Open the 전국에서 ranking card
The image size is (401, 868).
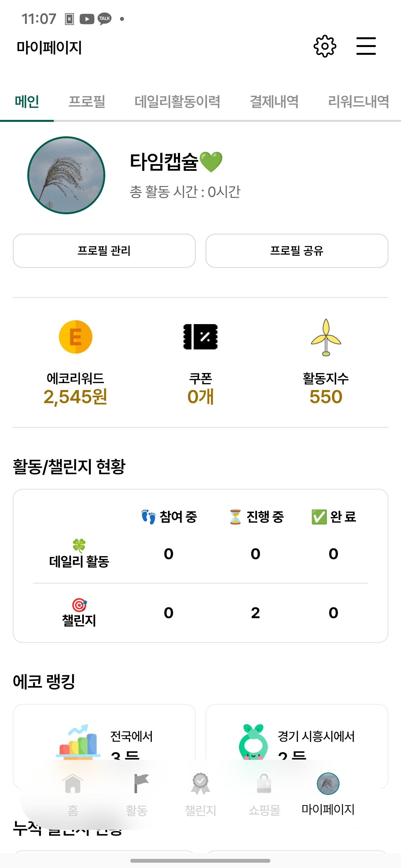[104, 734]
